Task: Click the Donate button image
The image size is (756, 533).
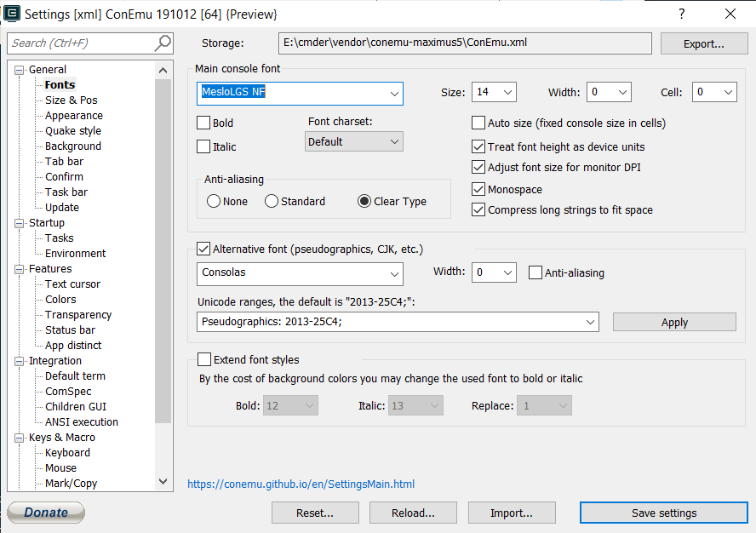Action: point(45,512)
